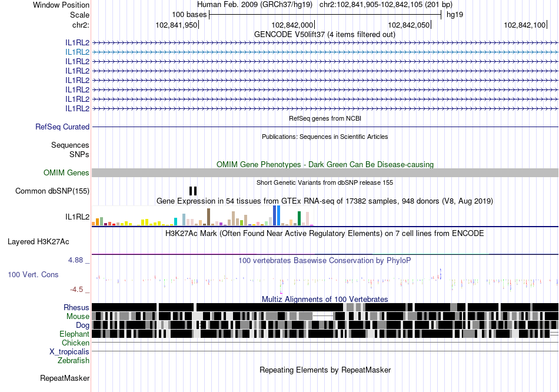
Task: Click the IL1RL2 label beside the GTEx chart
Action: (x=77, y=217)
